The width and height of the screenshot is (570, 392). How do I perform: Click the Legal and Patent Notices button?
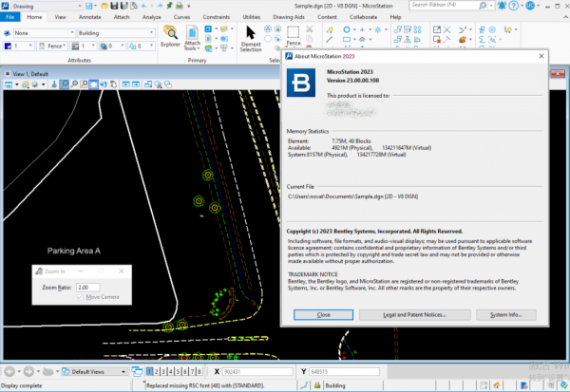click(x=414, y=314)
